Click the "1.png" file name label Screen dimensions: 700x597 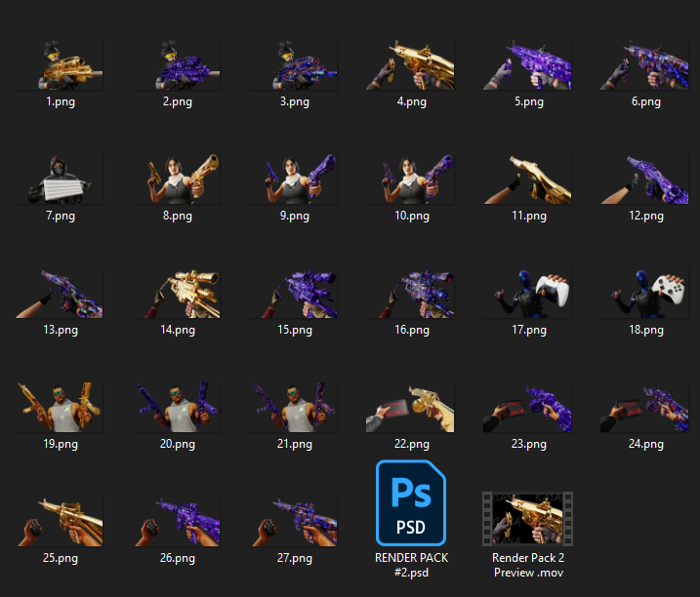(x=61, y=101)
